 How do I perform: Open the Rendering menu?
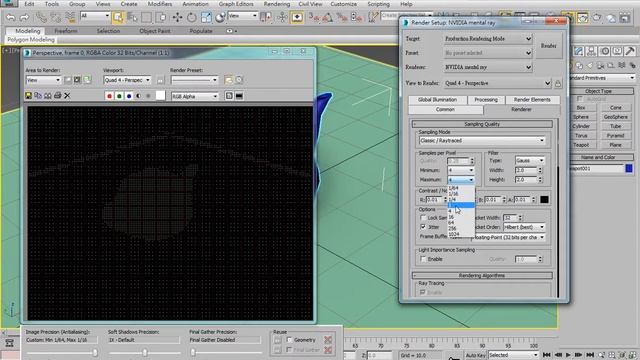pos(277,4)
